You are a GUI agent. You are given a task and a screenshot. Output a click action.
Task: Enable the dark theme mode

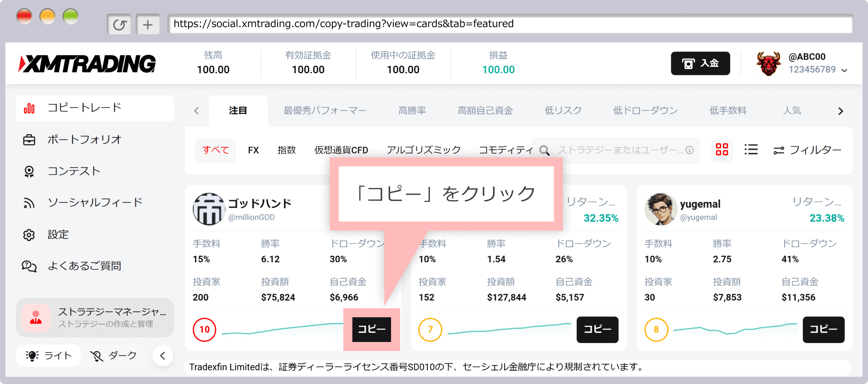tap(113, 356)
